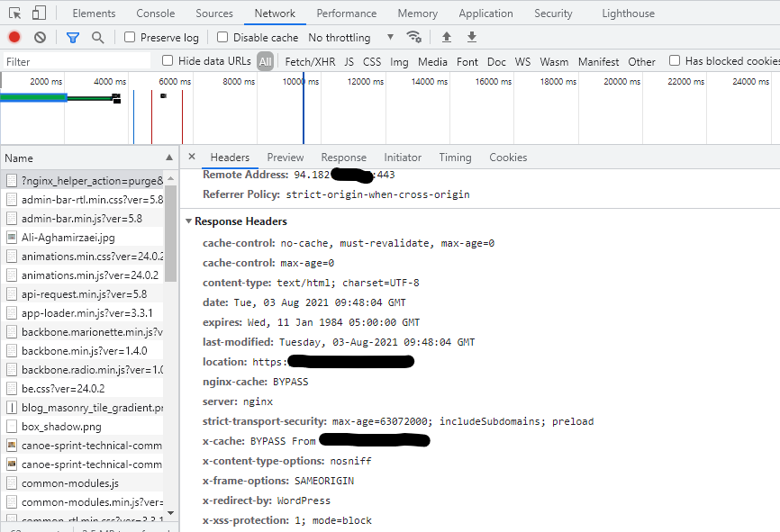Toggle the Hide data URLs checkbox
The height and width of the screenshot is (532, 780).
[x=168, y=61]
